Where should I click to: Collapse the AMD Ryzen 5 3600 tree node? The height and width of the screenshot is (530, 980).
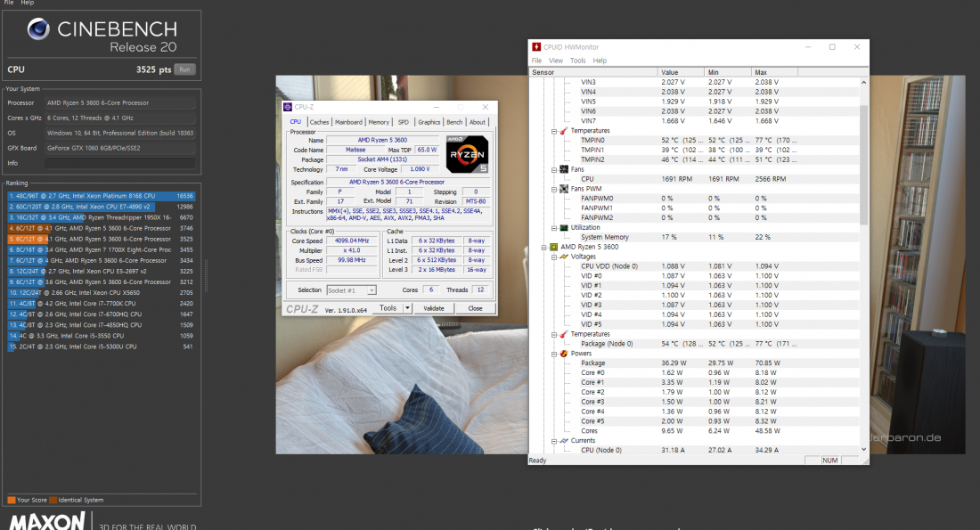coord(544,247)
